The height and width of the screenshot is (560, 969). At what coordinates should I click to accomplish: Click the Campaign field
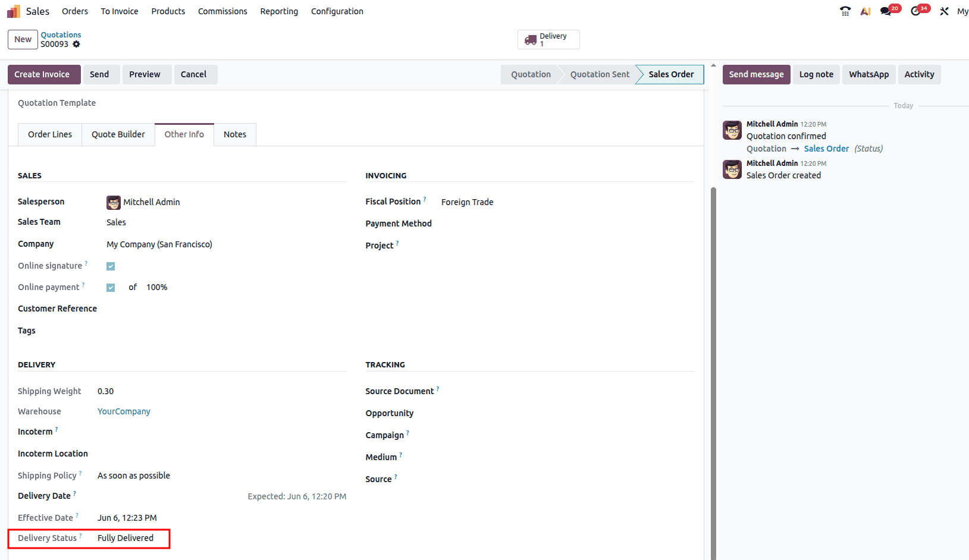pyautogui.click(x=567, y=435)
